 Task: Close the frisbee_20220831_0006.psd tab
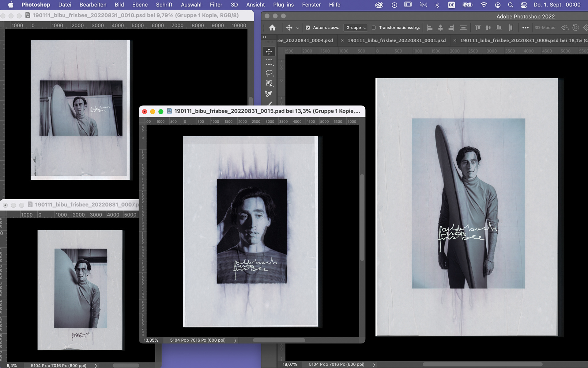click(x=455, y=40)
